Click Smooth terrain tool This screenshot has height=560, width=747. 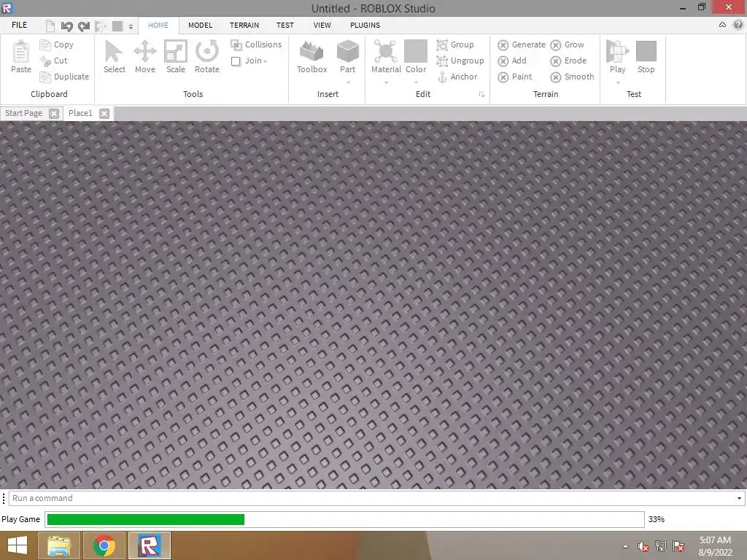tap(572, 77)
